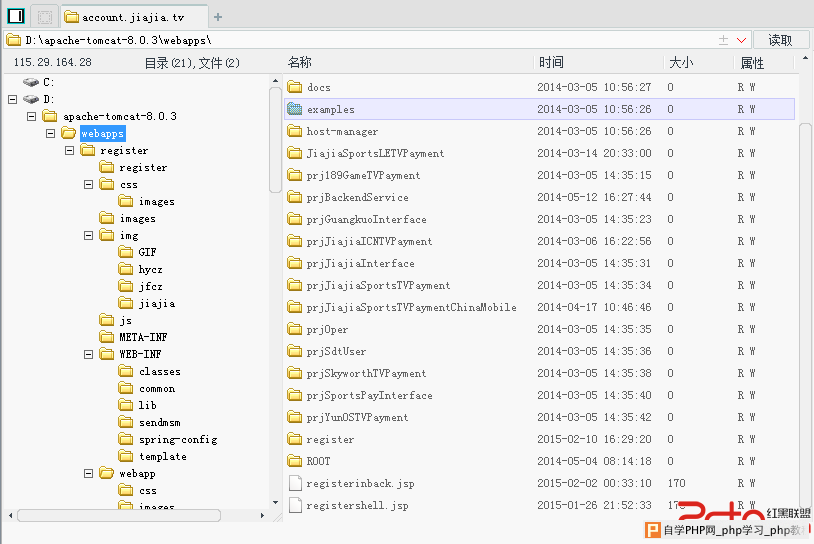Open the path history dropdown arrow
The height and width of the screenshot is (544, 814).
tap(742, 40)
